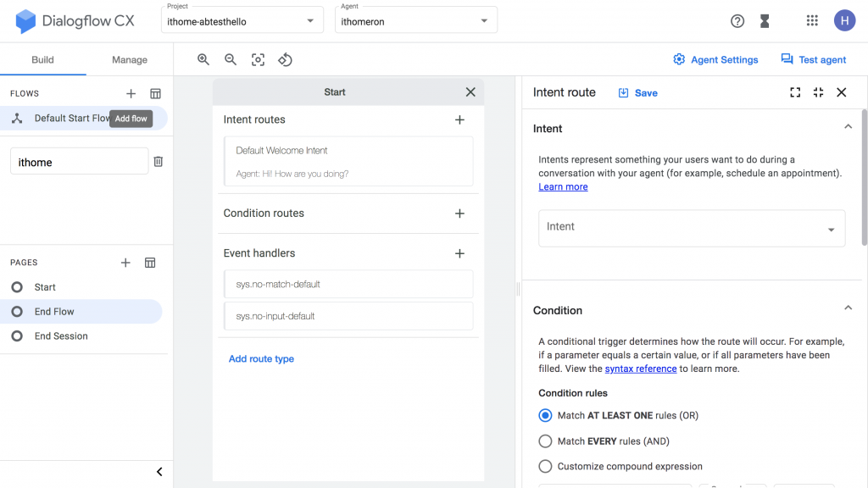Image resolution: width=868 pixels, height=488 pixels.
Task: Shrink the Intent route panel icon
Action: (818, 92)
